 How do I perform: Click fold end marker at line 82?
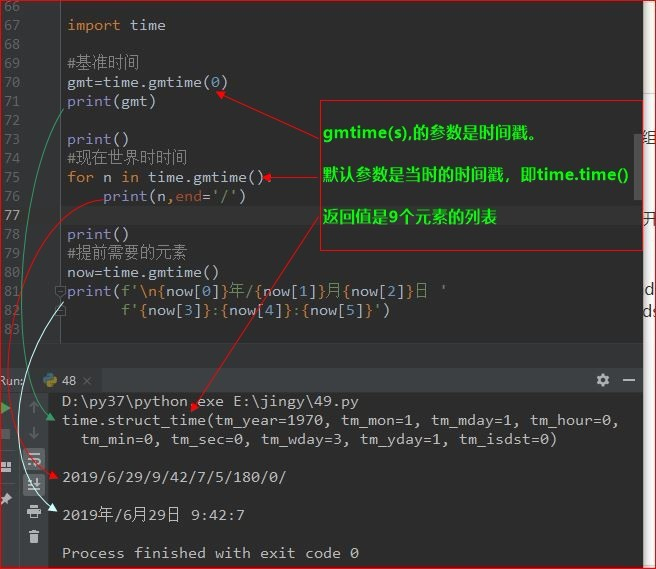click(x=61, y=310)
